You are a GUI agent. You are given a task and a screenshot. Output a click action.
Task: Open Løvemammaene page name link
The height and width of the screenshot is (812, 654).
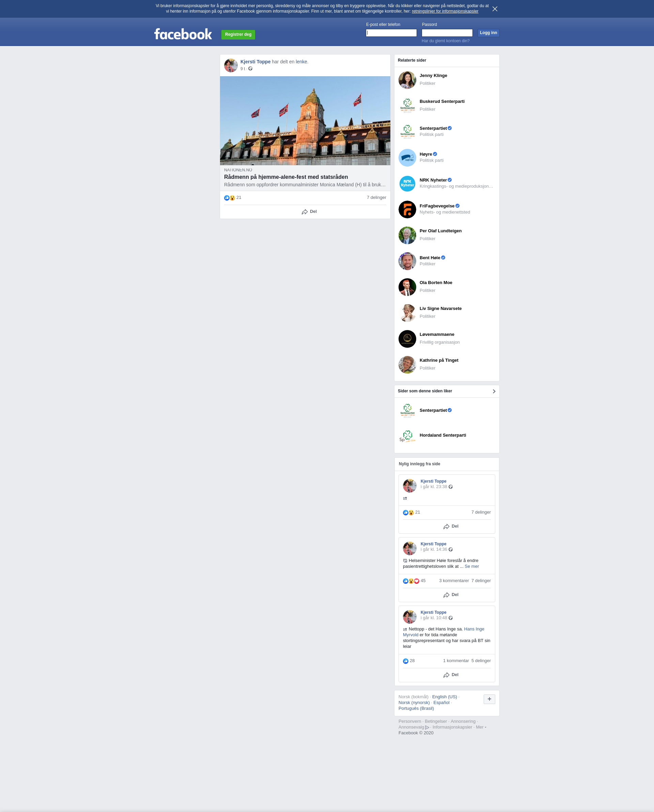(x=437, y=334)
